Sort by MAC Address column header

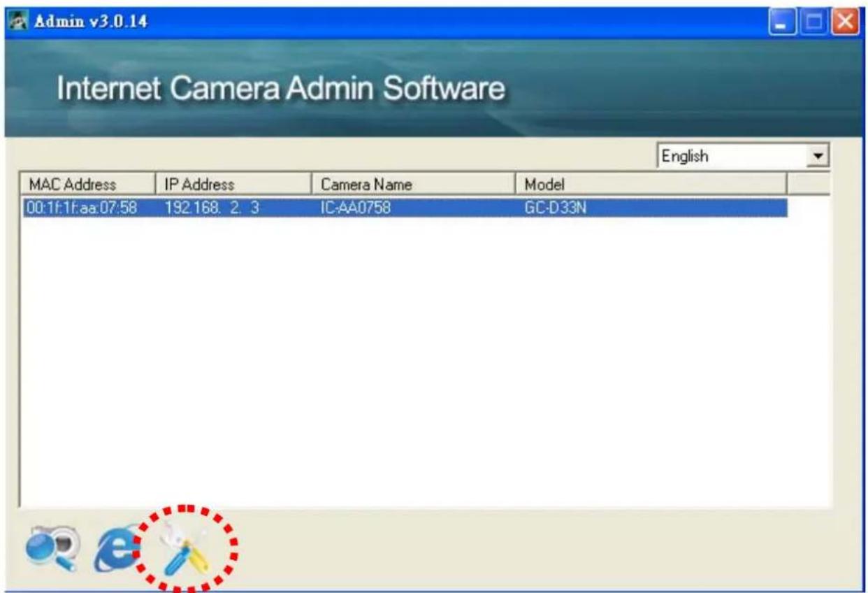[88, 185]
